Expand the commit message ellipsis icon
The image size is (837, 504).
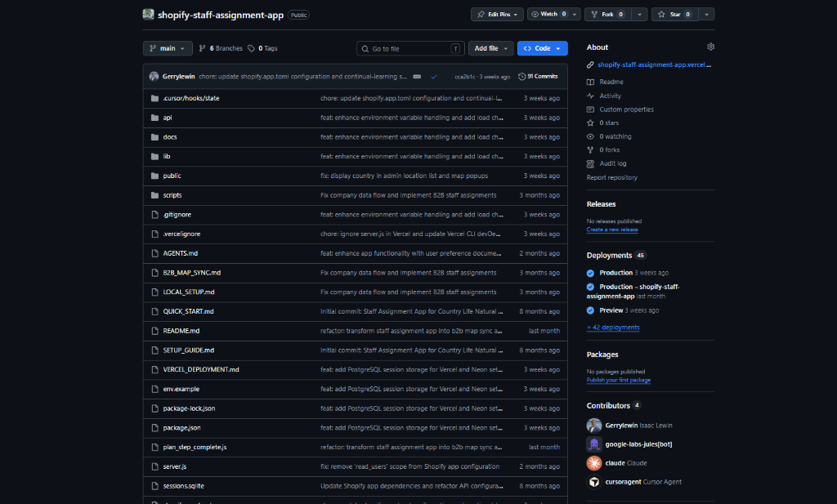point(417,76)
